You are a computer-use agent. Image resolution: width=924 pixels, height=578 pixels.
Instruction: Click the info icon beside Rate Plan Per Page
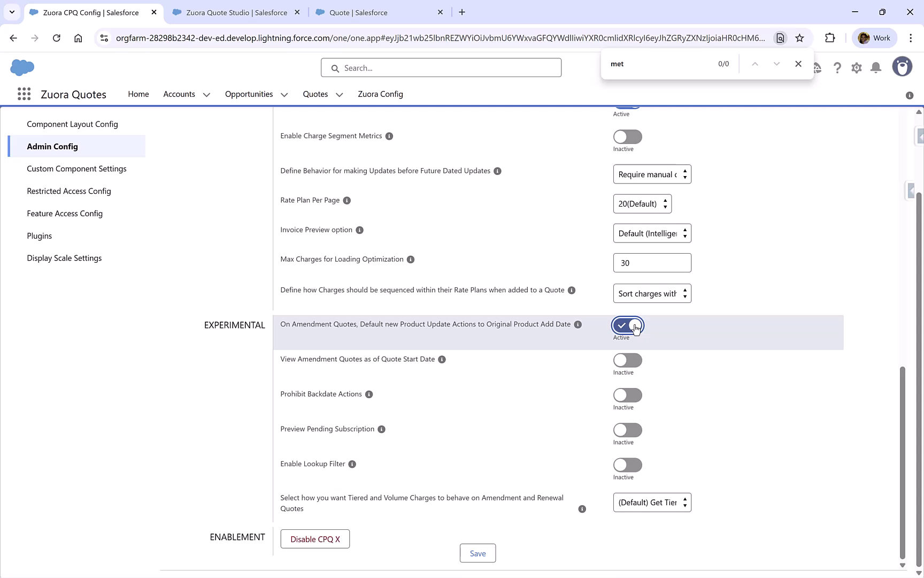pos(346,200)
